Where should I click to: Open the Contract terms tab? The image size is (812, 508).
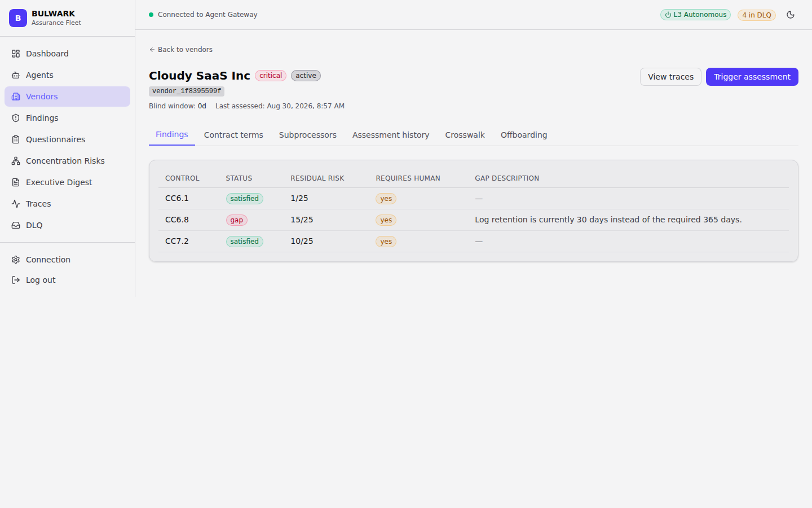(233, 135)
